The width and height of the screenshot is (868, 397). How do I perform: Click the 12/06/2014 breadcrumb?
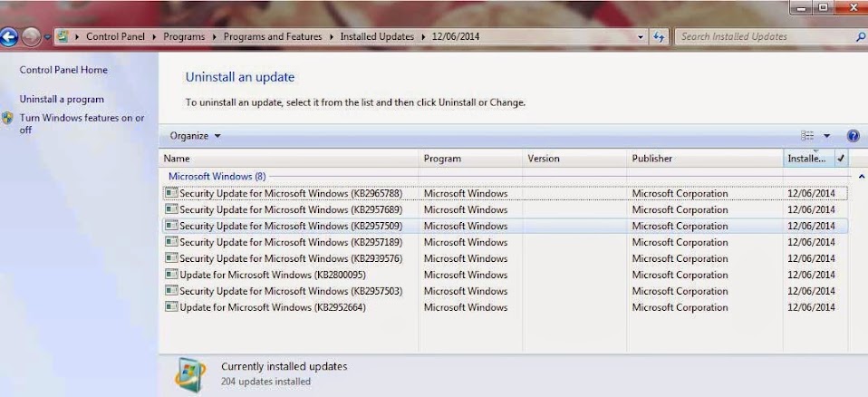(x=456, y=36)
